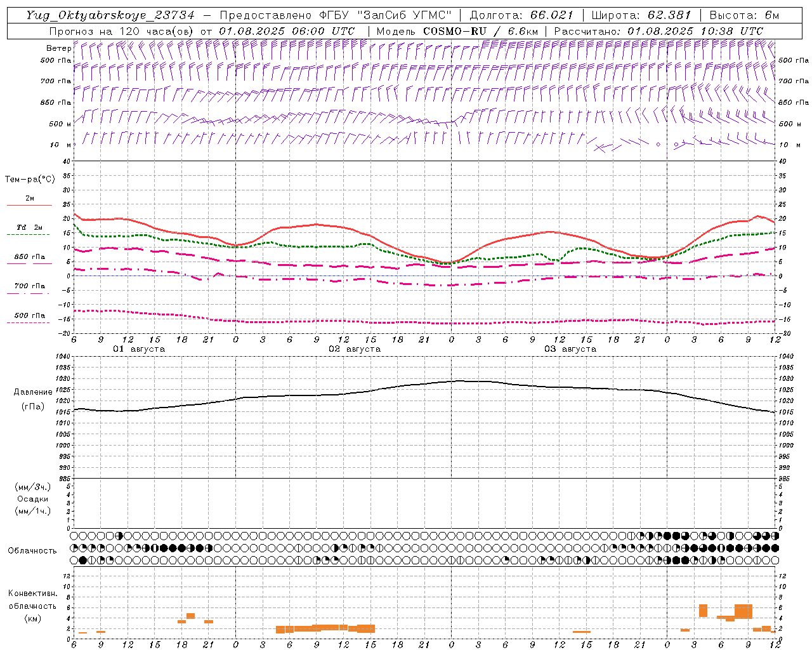Click the Облачность cloud cover label
812x650 pixels.
pyautogui.click(x=32, y=550)
